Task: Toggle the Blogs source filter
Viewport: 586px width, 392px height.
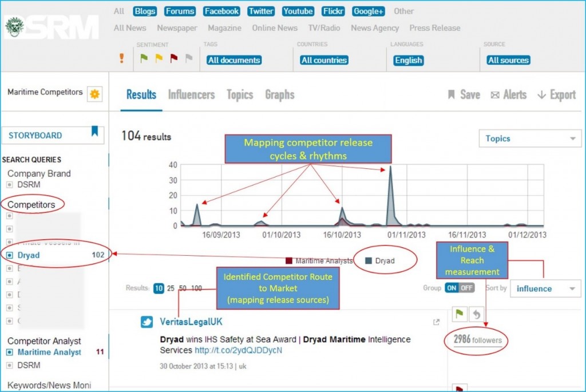Action: click(x=145, y=11)
